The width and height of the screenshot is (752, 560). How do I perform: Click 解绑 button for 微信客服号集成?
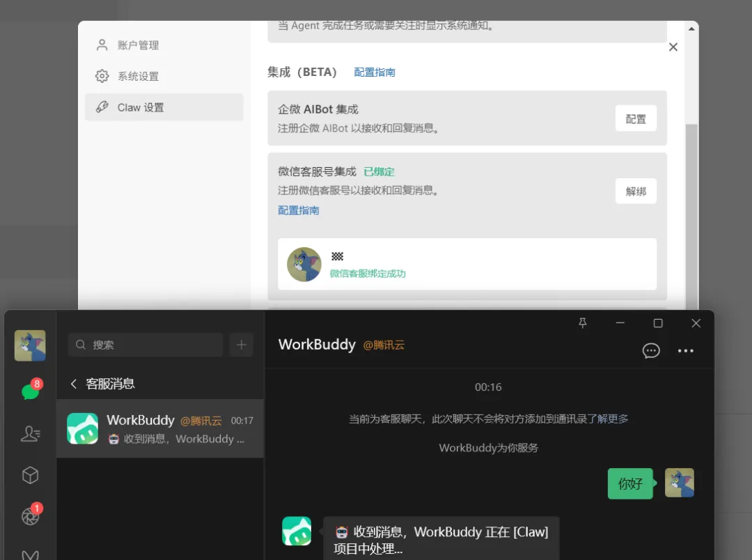coord(636,192)
